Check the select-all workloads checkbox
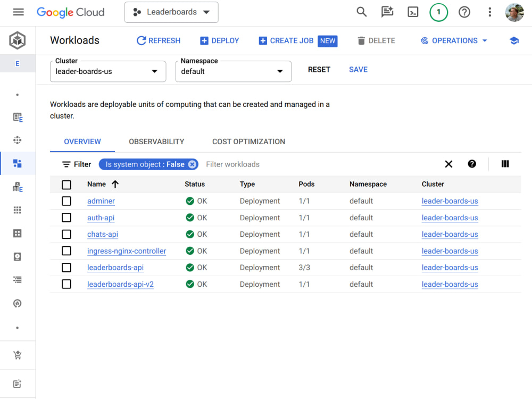This screenshot has height=399, width=532. (66, 184)
